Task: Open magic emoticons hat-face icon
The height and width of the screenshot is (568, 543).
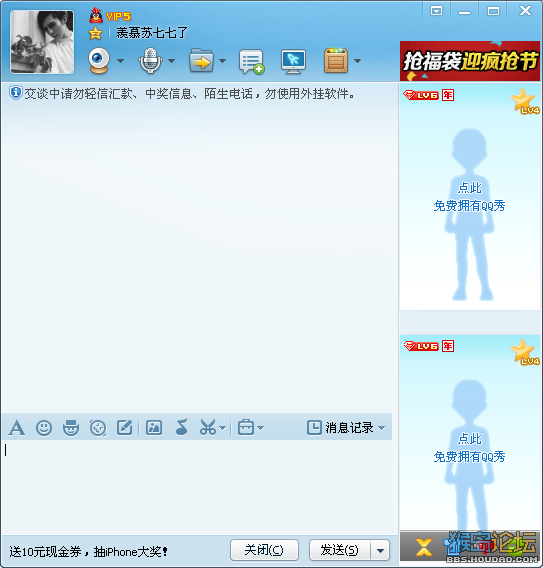Action: pyautogui.click(x=71, y=428)
